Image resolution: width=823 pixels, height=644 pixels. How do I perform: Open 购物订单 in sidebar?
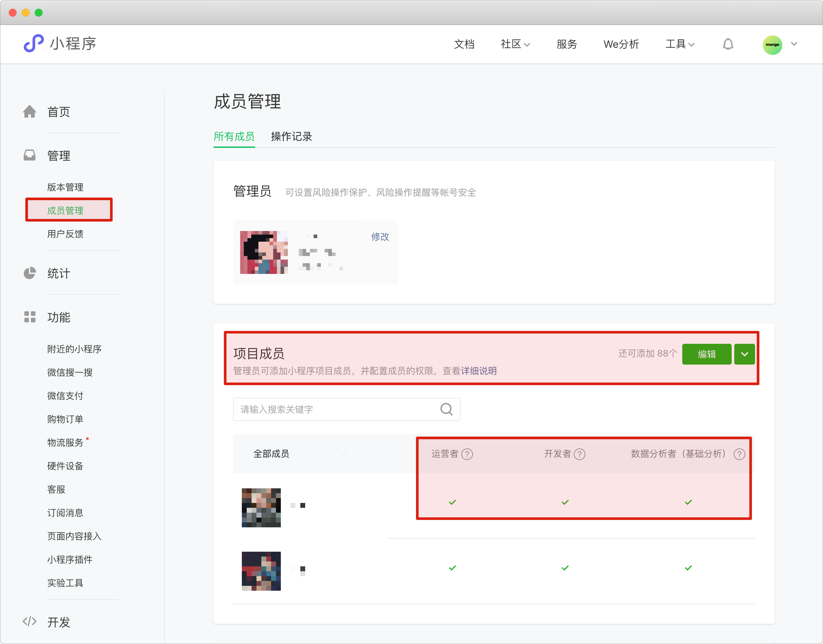click(x=65, y=419)
